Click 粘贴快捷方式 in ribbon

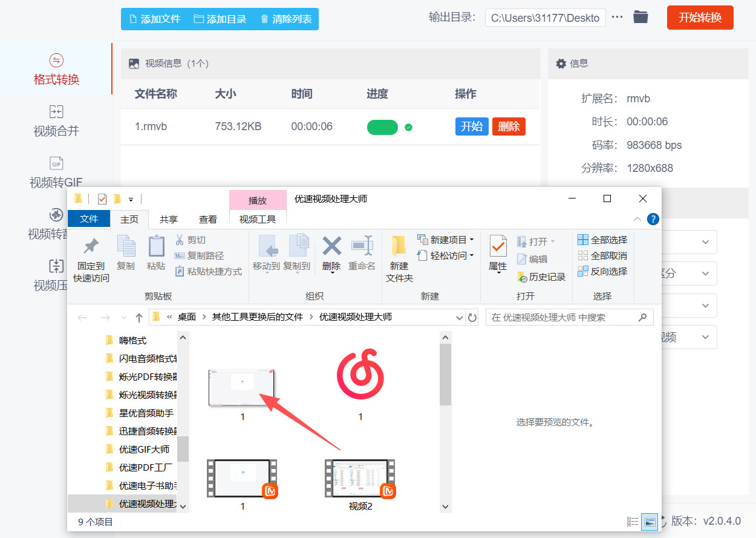(x=208, y=272)
